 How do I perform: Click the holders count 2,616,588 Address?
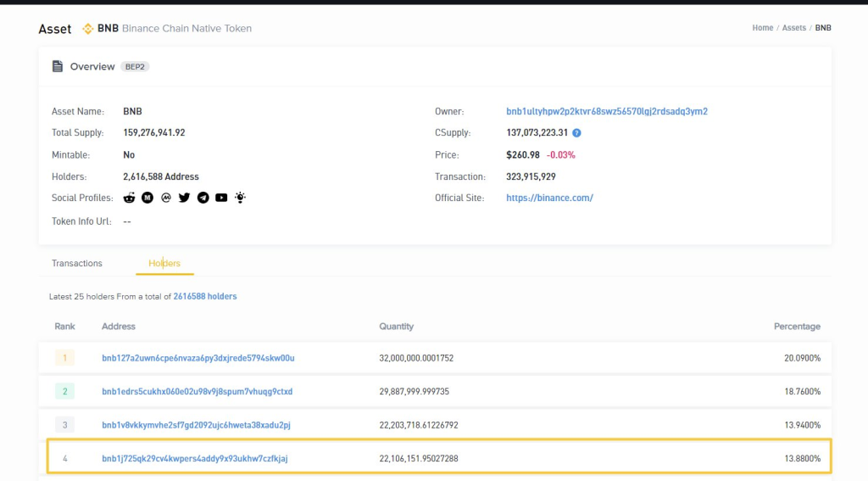click(160, 176)
